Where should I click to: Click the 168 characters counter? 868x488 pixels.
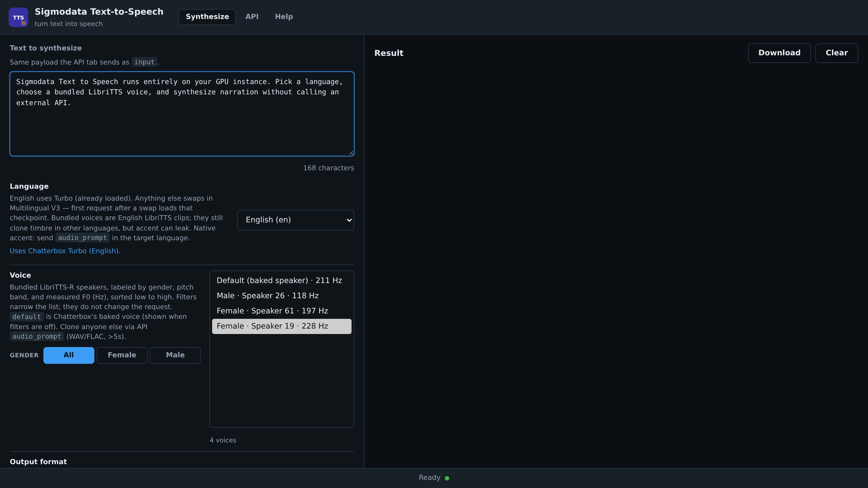point(328,168)
